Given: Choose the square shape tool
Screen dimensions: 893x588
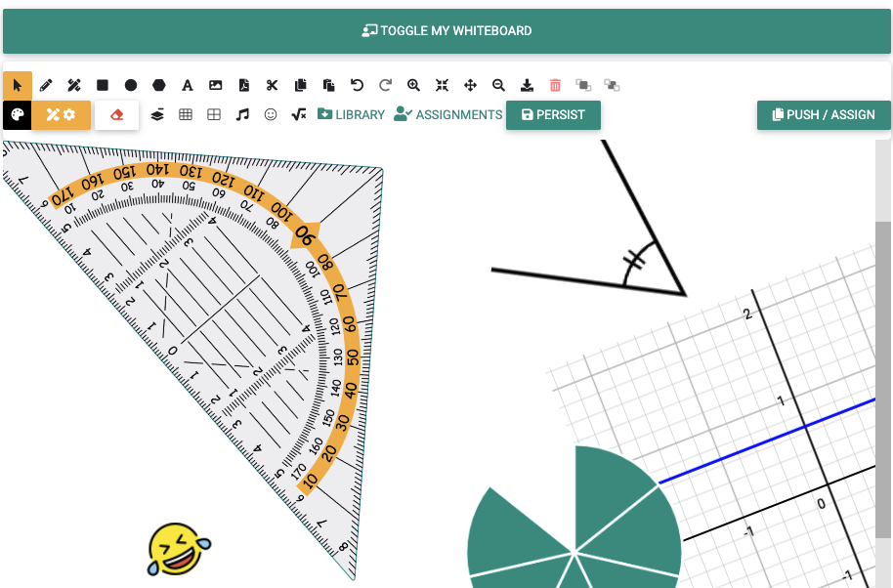Looking at the screenshot, I should [x=103, y=85].
